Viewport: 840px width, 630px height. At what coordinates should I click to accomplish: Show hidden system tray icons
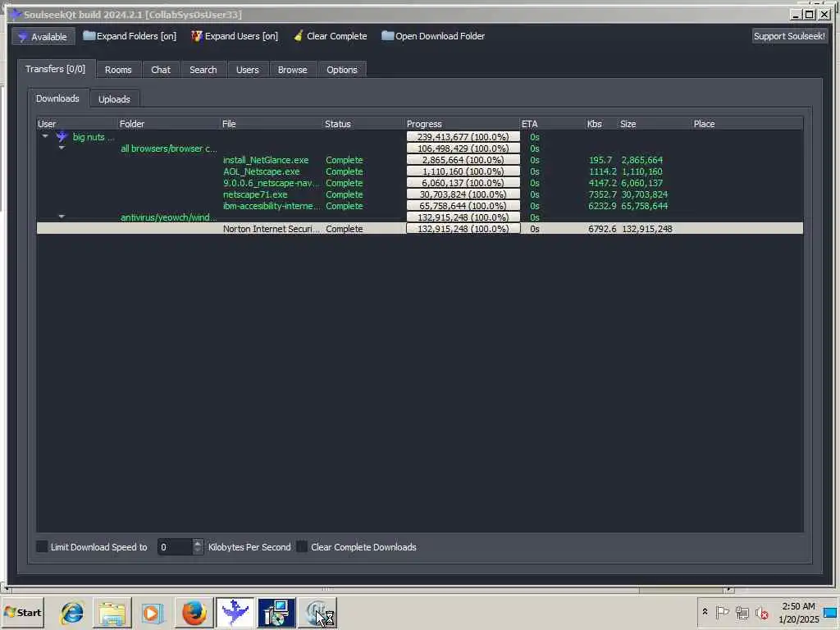705,612
